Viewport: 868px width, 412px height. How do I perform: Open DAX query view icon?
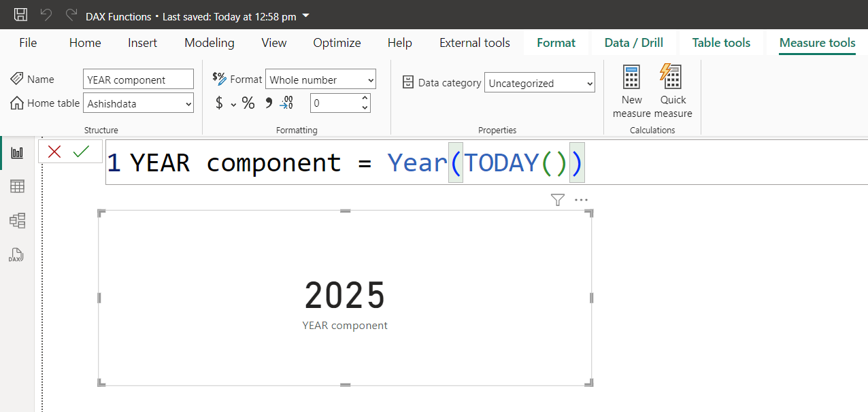17,256
